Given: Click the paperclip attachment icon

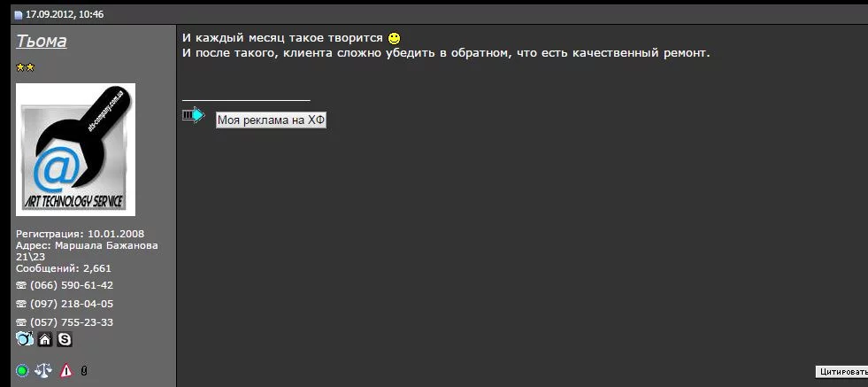Looking at the screenshot, I should point(84,371).
